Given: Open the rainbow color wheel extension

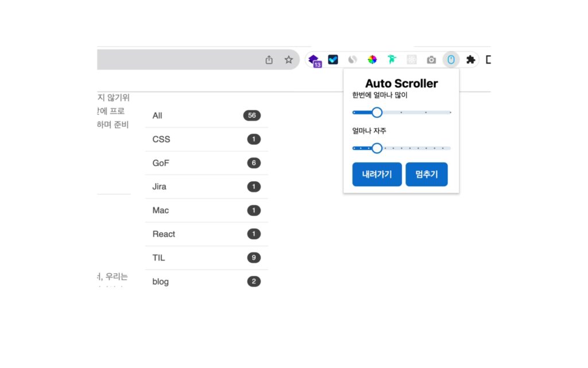Looking at the screenshot, I should coord(372,59).
